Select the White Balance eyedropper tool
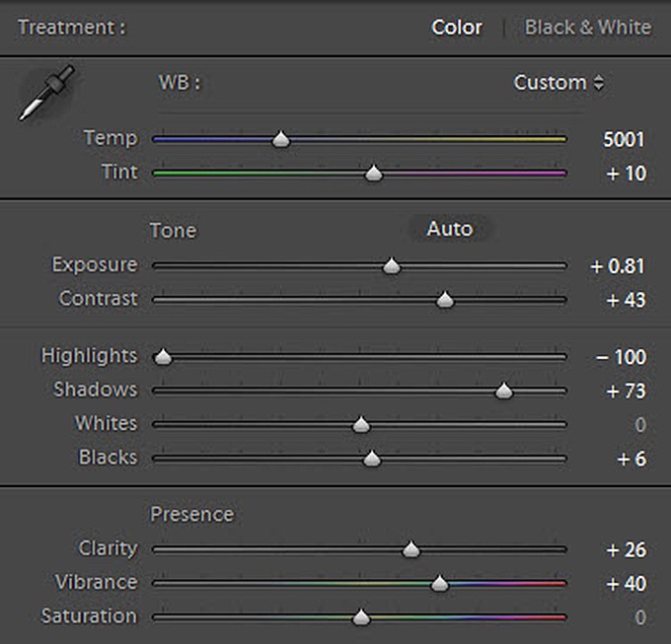The height and width of the screenshot is (644, 671). [46, 92]
